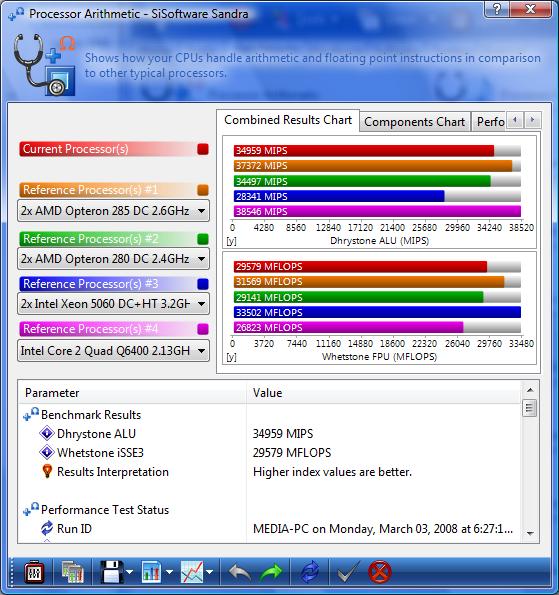Open the partially visible Perfo tab

(x=489, y=122)
